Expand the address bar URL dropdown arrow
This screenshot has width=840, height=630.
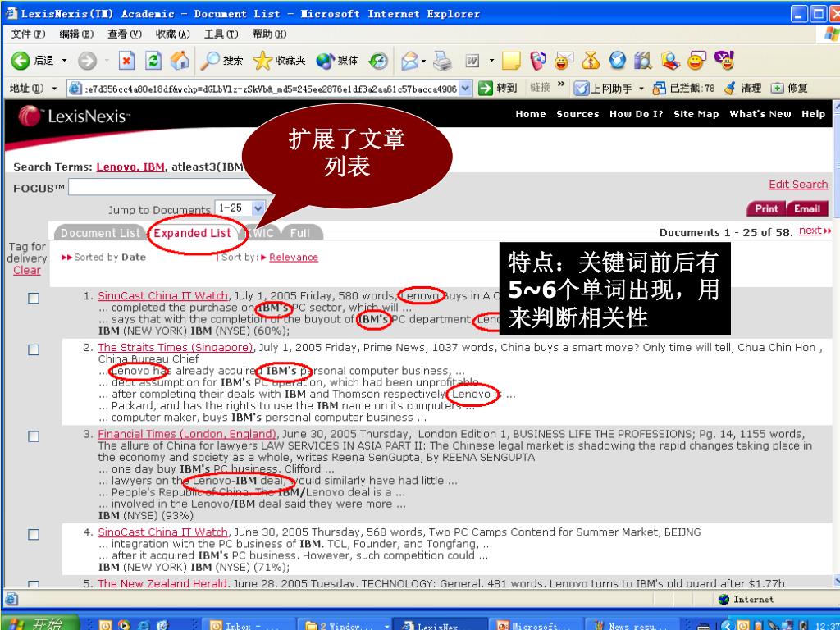point(466,88)
